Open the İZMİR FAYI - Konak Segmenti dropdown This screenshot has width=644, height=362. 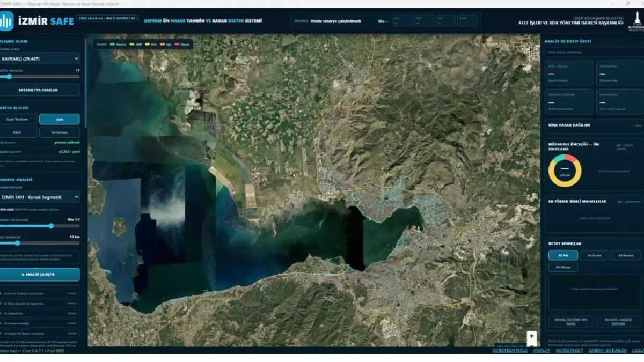[39, 197]
